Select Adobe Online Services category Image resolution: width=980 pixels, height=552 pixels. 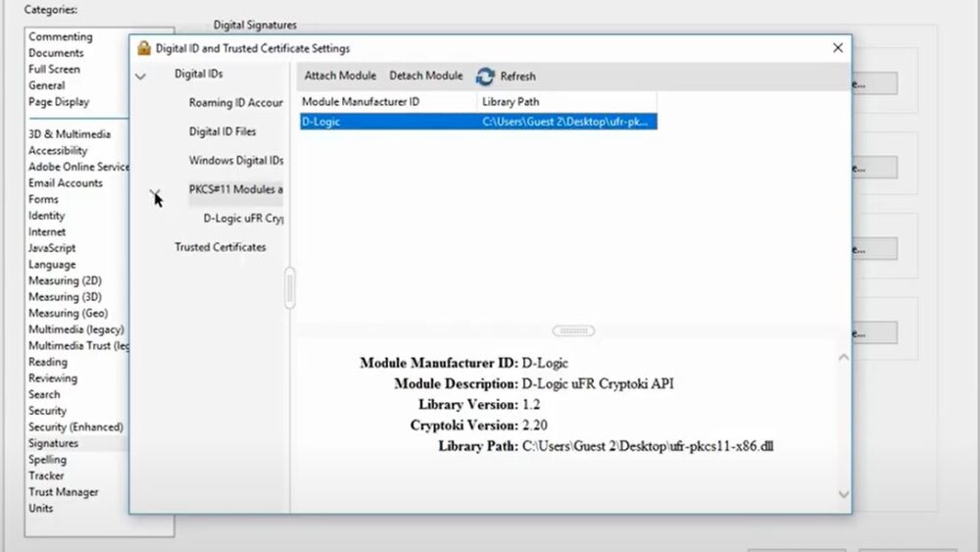pyautogui.click(x=78, y=167)
